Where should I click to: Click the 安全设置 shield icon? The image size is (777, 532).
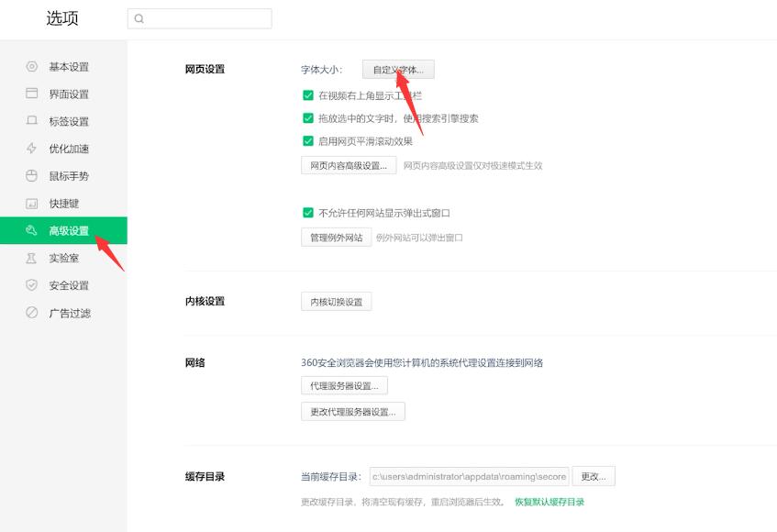[32, 285]
